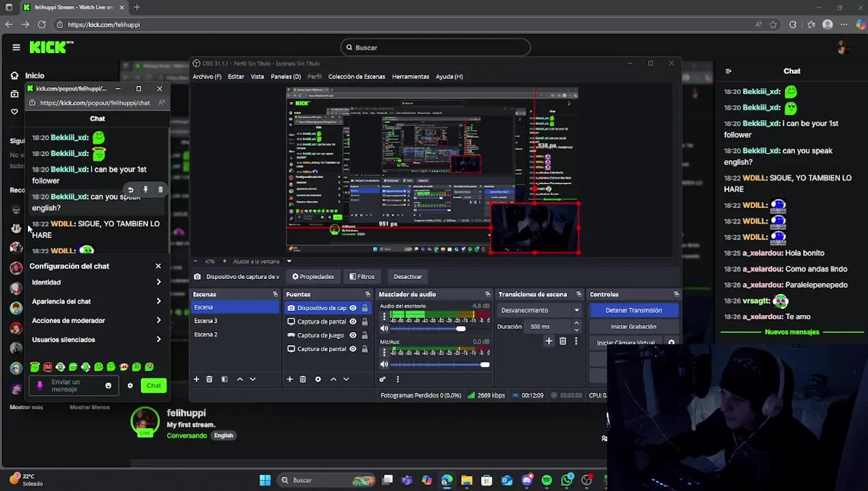Open OBS Paneles menu
This screenshot has height=491, width=868.
[286, 76]
